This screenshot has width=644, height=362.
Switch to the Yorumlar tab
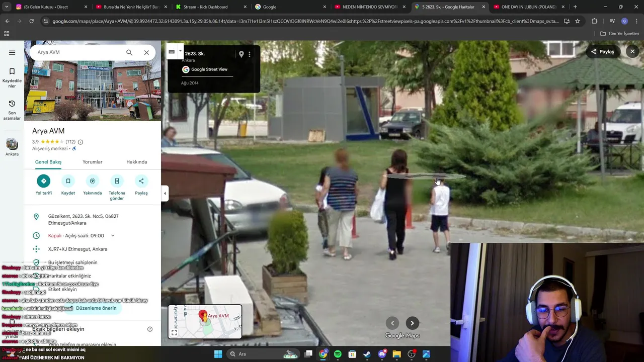[x=93, y=162]
